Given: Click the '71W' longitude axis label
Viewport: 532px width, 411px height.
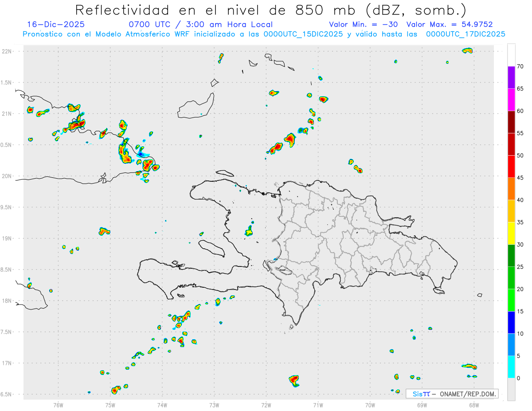Looking at the screenshot, I should 318,405.
